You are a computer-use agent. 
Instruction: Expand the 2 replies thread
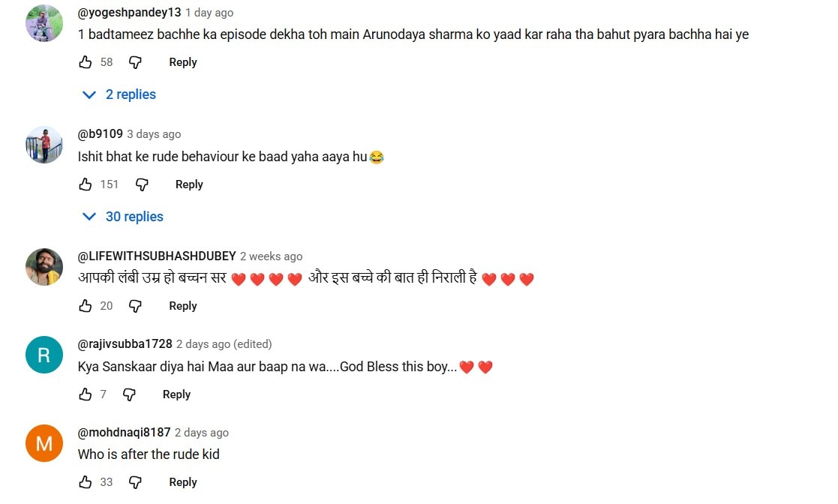coord(119,94)
